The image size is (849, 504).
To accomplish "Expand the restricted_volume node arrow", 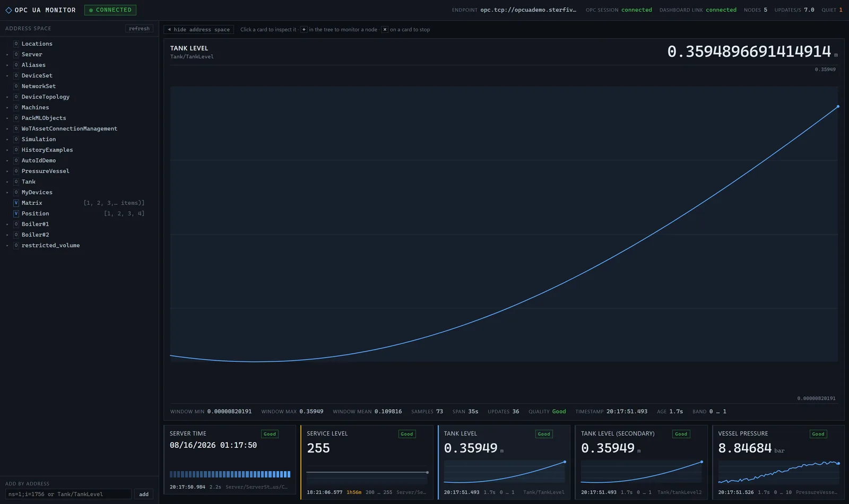I will [7, 246].
